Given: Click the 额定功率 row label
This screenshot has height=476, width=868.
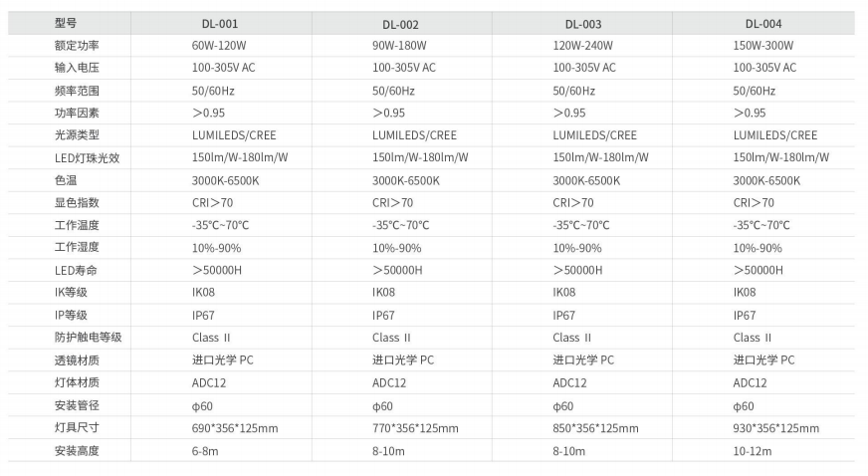Looking at the screenshot, I should pyautogui.click(x=77, y=46).
